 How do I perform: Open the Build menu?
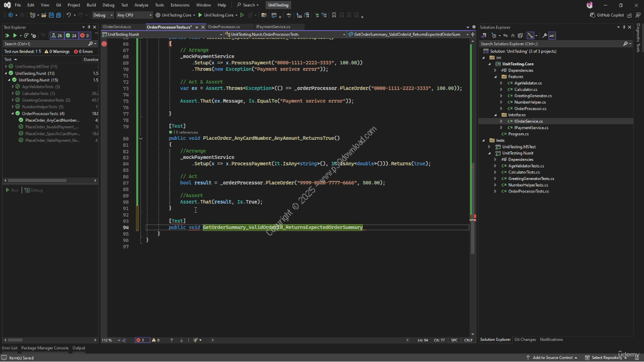pyautogui.click(x=91, y=5)
